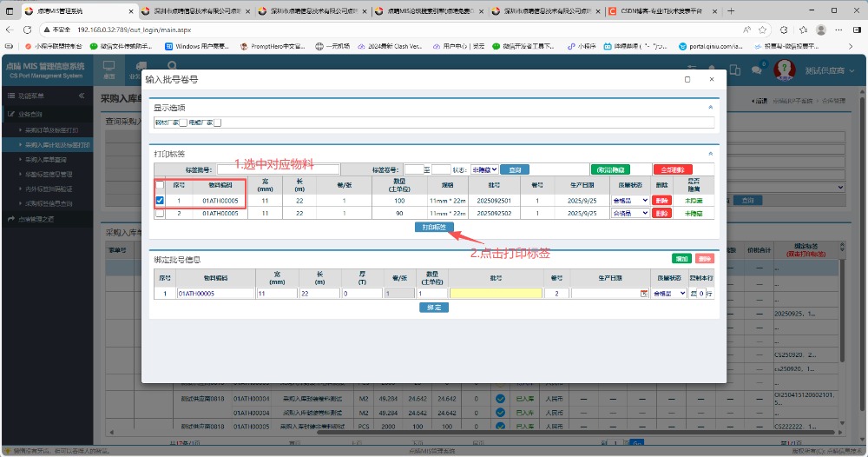868x457 pixels.
Task: Uncheck the checkbox for row 1 material
Action: coord(159,201)
